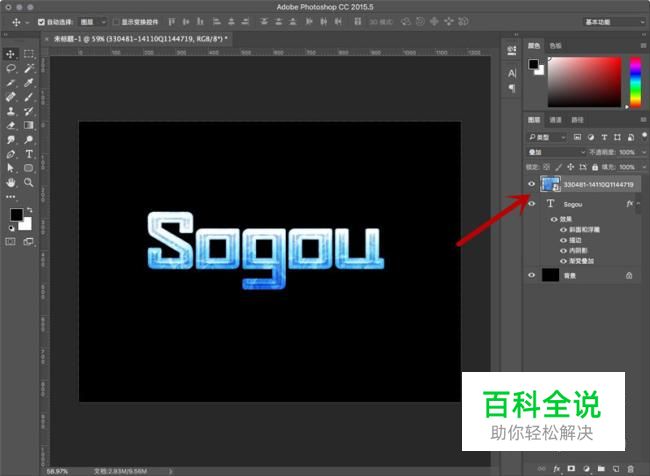The height and width of the screenshot is (476, 650).
Task: Select the Brush tool
Action: [x=29, y=97]
